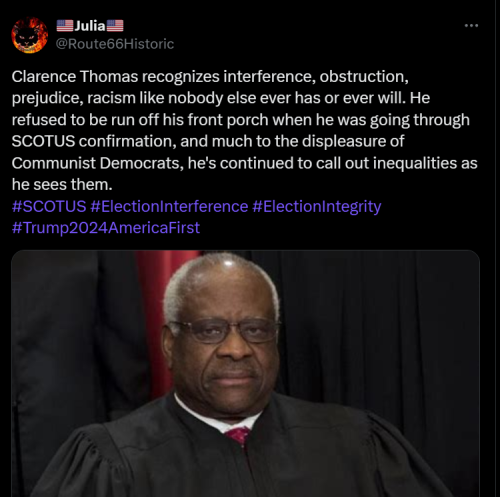This screenshot has width=500, height=497.
Task: Open the three-dot more options menu
Action: pos(471,25)
